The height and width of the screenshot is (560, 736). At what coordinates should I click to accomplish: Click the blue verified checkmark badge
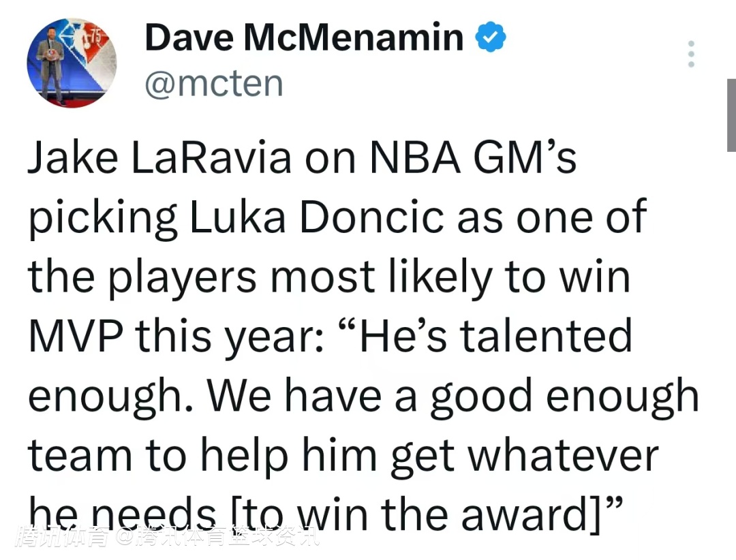pyautogui.click(x=491, y=37)
